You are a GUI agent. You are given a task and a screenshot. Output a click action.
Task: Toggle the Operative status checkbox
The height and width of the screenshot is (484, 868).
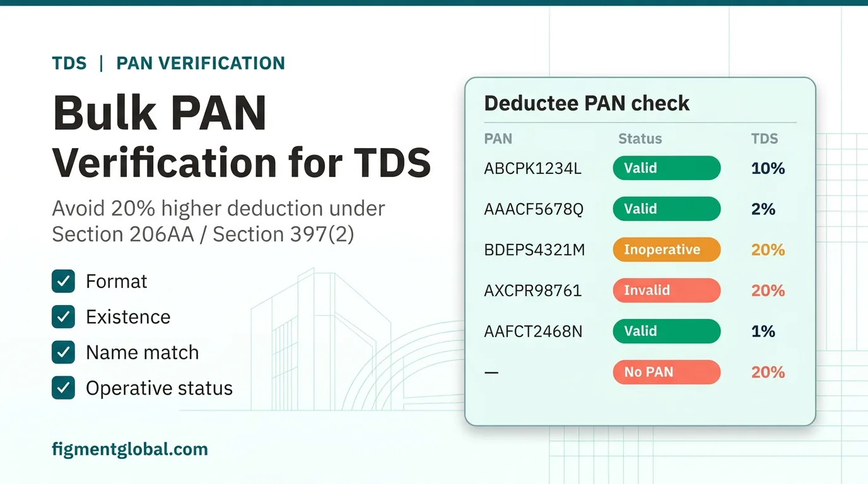63,388
